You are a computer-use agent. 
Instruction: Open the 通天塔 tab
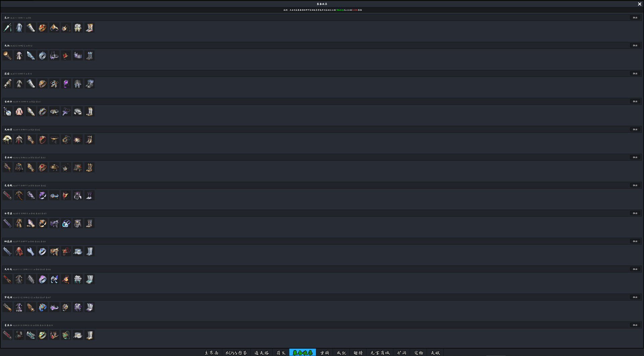pyautogui.click(x=262, y=353)
